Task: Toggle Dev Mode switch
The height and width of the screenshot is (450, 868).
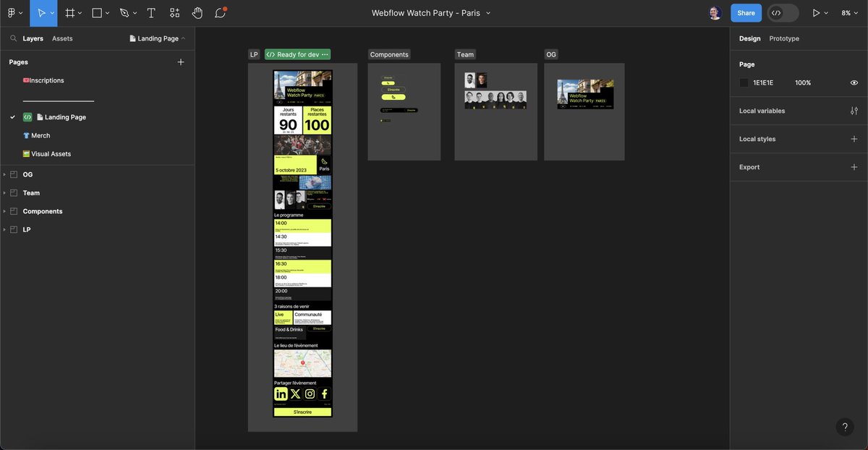Action: (x=783, y=13)
